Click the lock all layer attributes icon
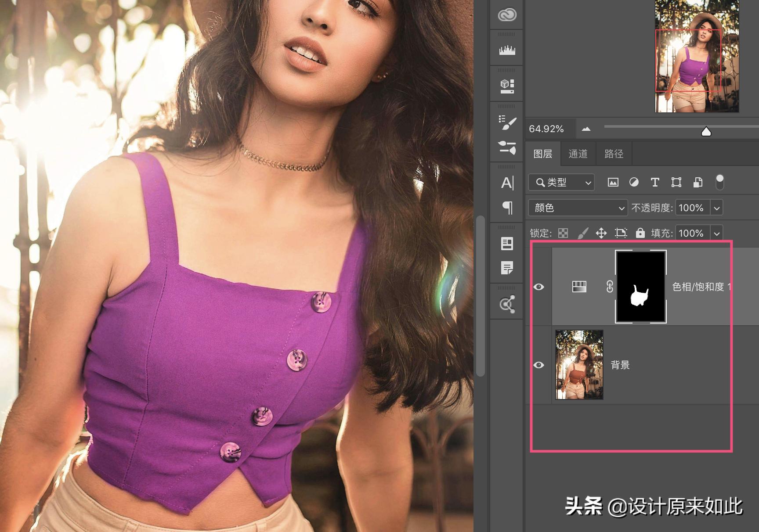Screen dimensions: 759x532 640,233
